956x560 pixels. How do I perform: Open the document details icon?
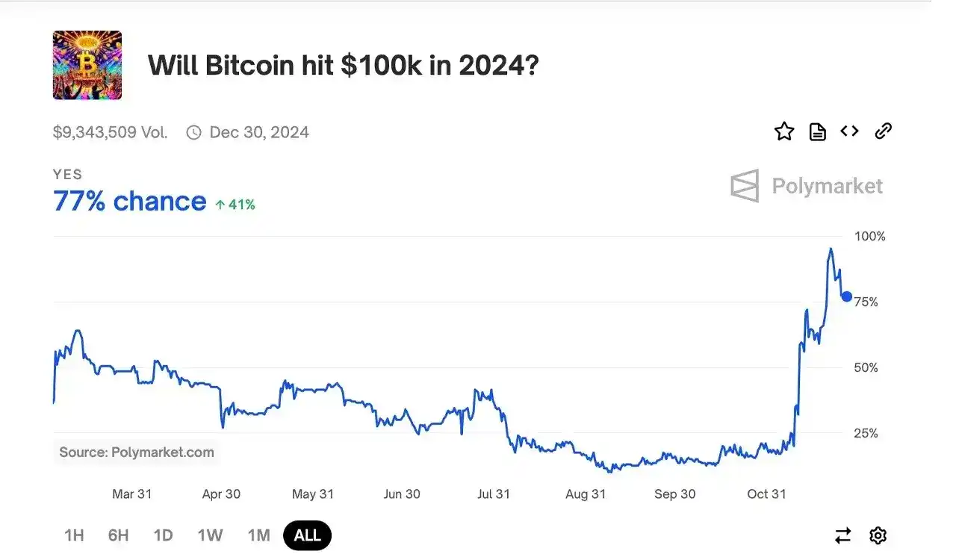818,132
